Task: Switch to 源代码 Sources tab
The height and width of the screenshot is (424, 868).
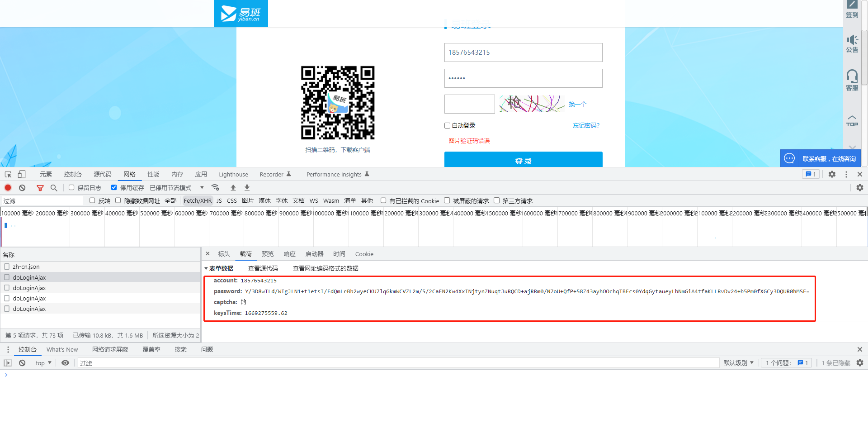Action: [x=103, y=174]
